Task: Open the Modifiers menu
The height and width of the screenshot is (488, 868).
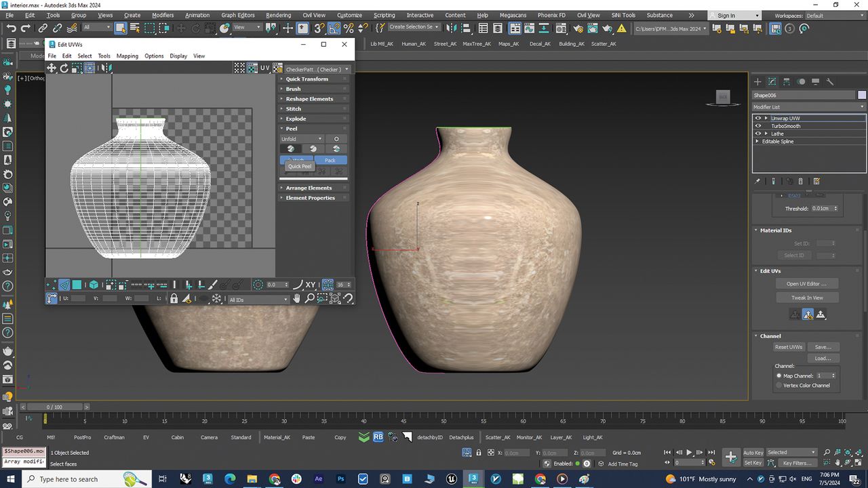Action: pyautogui.click(x=163, y=15)
